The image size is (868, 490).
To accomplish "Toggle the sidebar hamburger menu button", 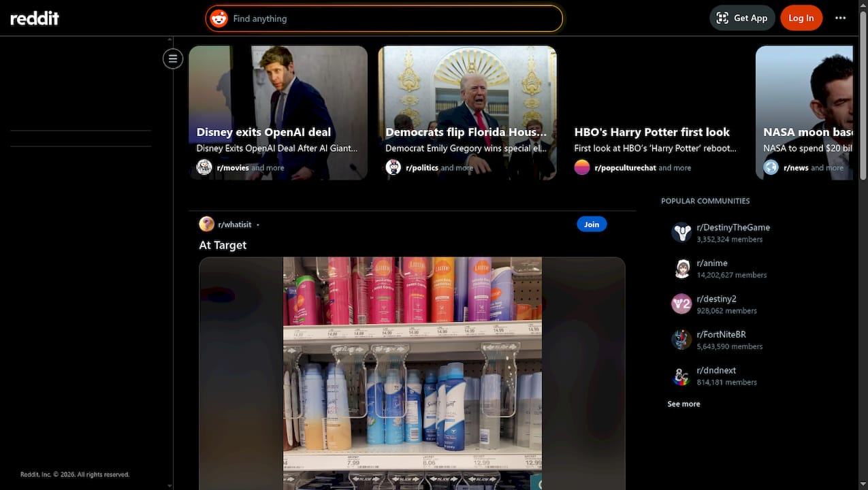I will [173, 59].
